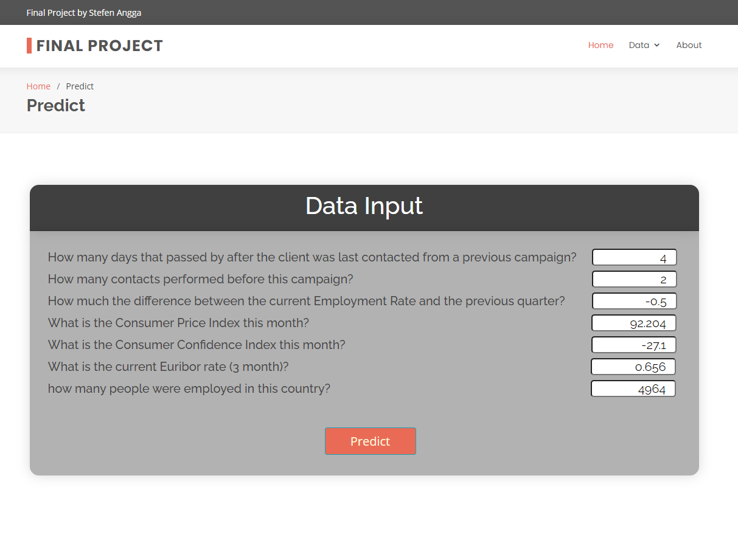Click the Data Input panel header
The width and height of the screenshot is (738, 560).
point(364,207)
